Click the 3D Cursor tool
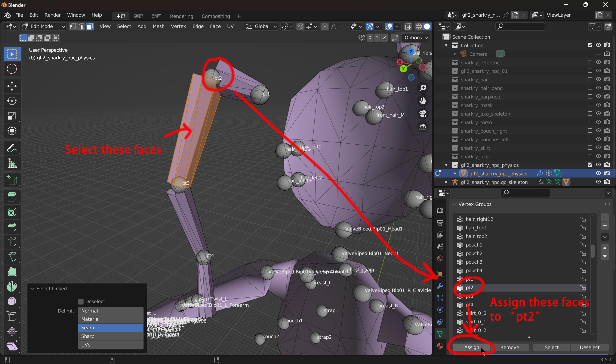 (x=12, y=69)
